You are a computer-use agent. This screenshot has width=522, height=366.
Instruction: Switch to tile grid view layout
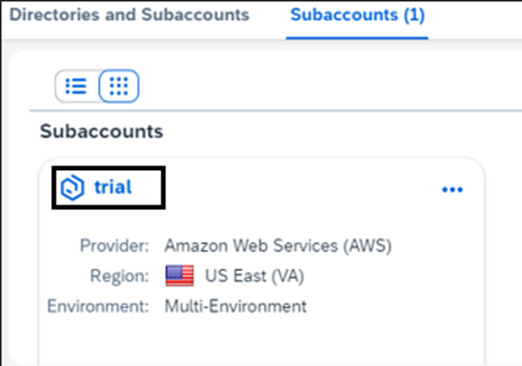pos(119,86)
